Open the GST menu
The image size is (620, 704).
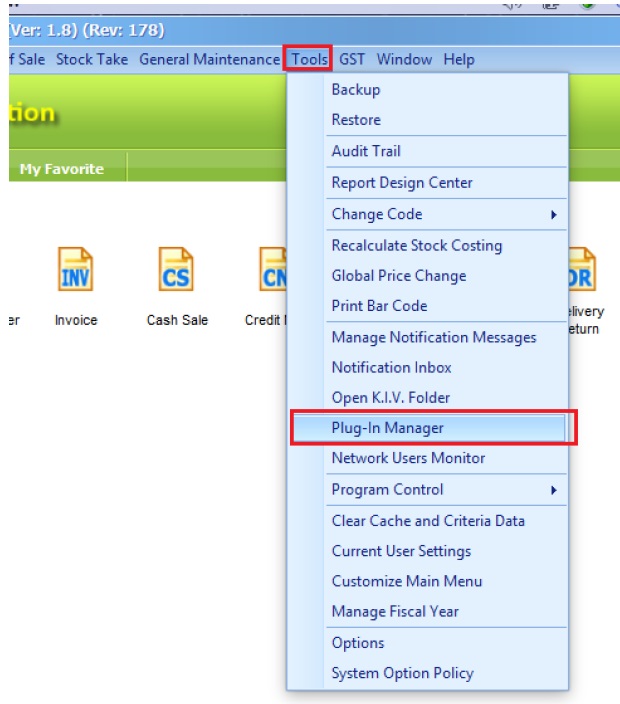point(352,59)
